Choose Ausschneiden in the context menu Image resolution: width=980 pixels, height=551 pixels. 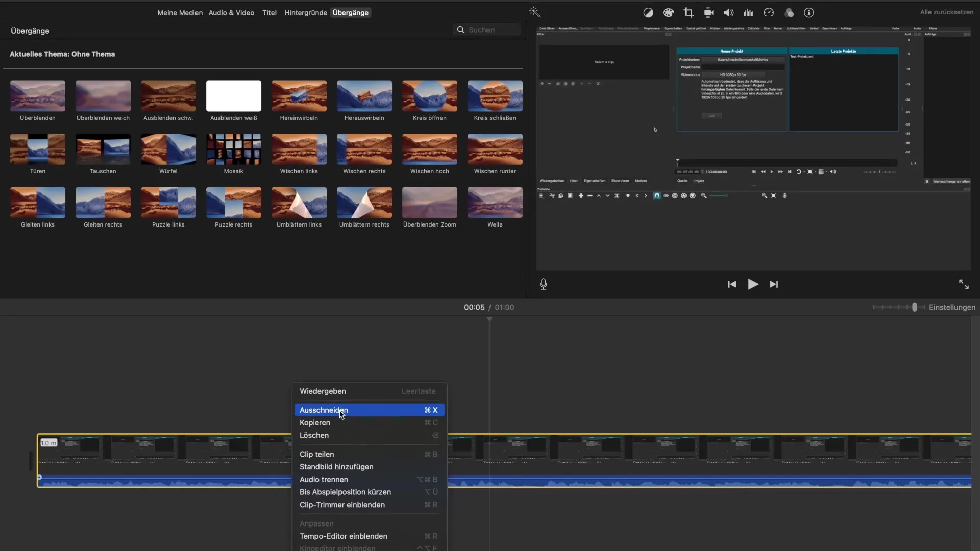(x=370, y=410)
